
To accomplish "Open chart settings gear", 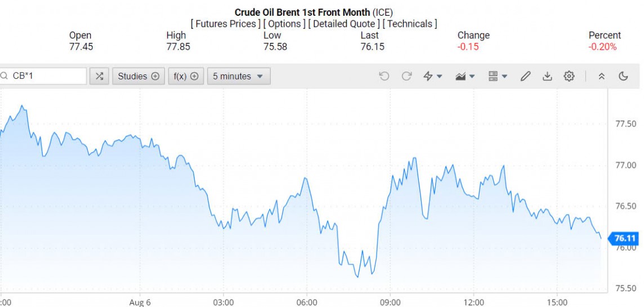I will pyautogui.click(x=569, y=76).
